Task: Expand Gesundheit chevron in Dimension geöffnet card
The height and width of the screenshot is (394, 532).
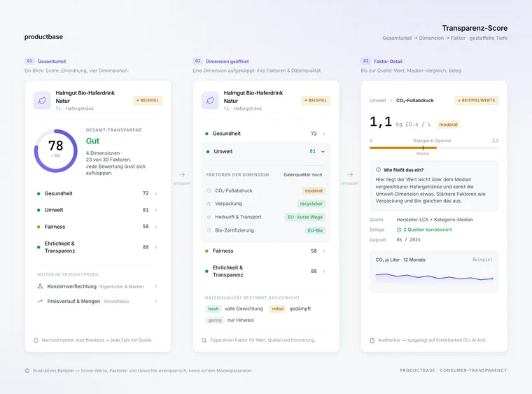Action: tap(324, 134)
